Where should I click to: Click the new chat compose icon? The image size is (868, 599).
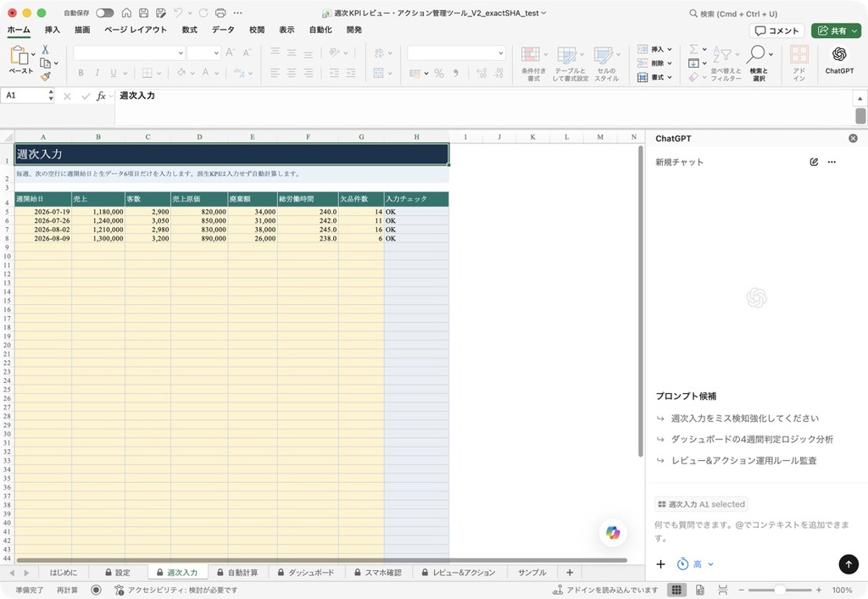click(x=814, y=162)
